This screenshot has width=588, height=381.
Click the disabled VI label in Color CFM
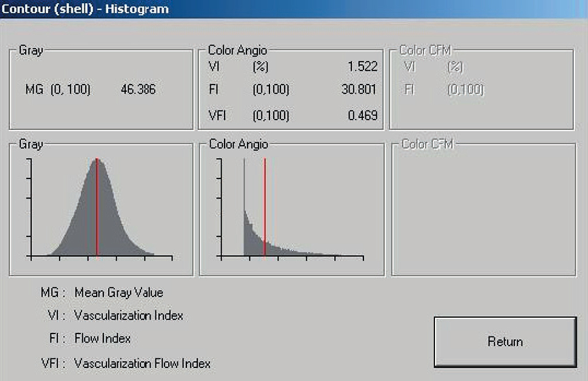pos(409,66)
